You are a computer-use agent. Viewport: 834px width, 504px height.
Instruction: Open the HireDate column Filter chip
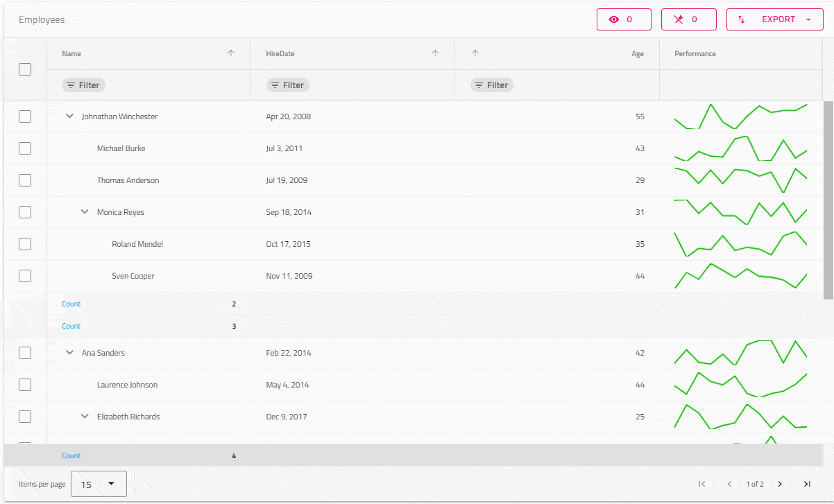click(x=287, y=85)
